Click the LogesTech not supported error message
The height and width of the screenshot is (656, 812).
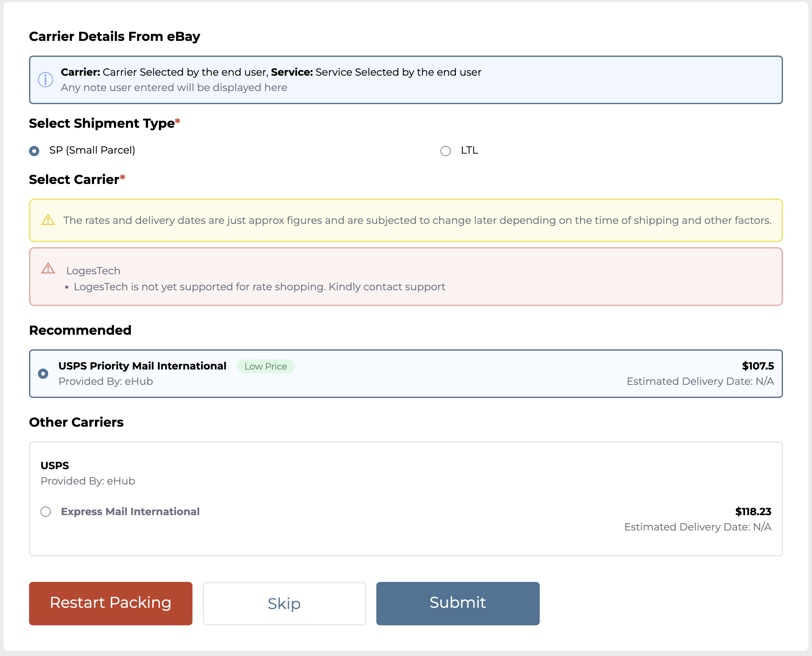tap(259, 287)
